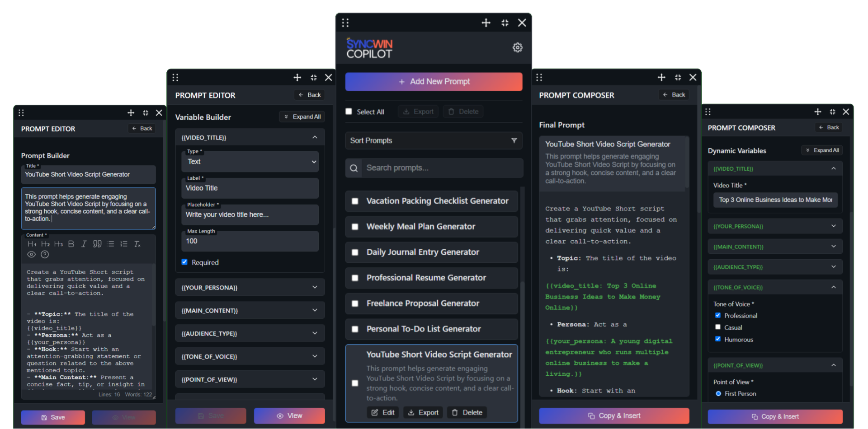This screenshot has width=868, height=429.
Task: Toggle bold in the Content editor toolbar
Action: (71, 244)
